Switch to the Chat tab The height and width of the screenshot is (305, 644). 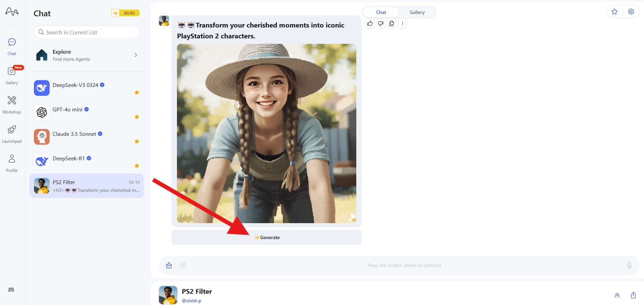pyautogui.click(x=381, y=12)
